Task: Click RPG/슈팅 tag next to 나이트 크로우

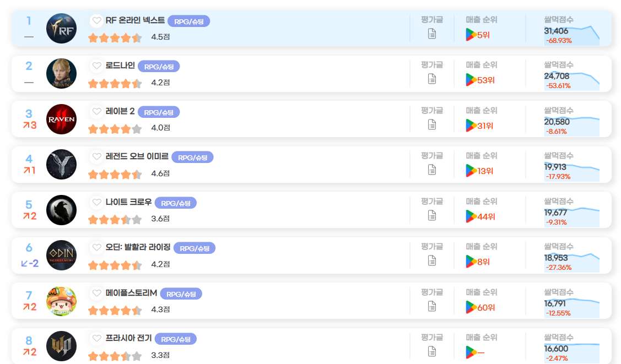Action: (175, 203)
